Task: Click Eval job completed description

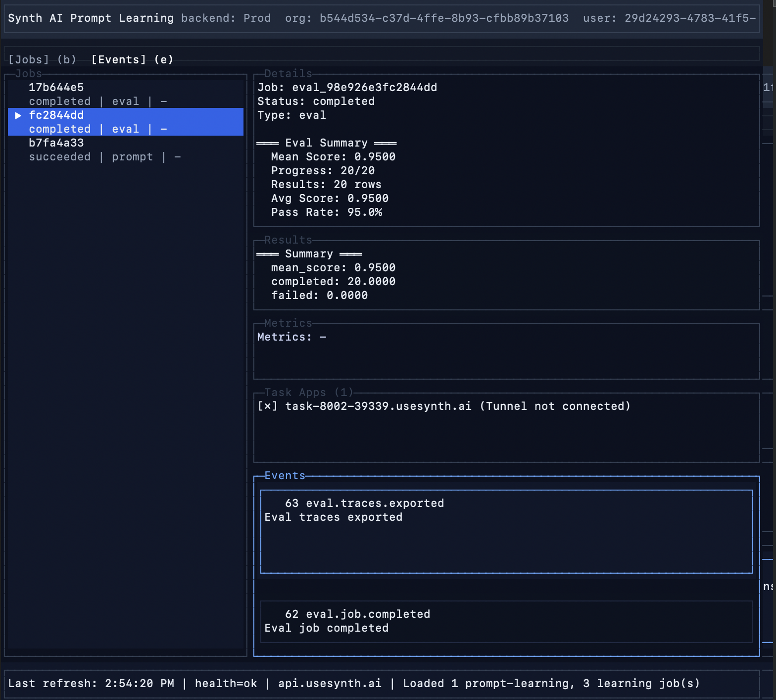Action: pyautogui.click(x=326, y=628)
